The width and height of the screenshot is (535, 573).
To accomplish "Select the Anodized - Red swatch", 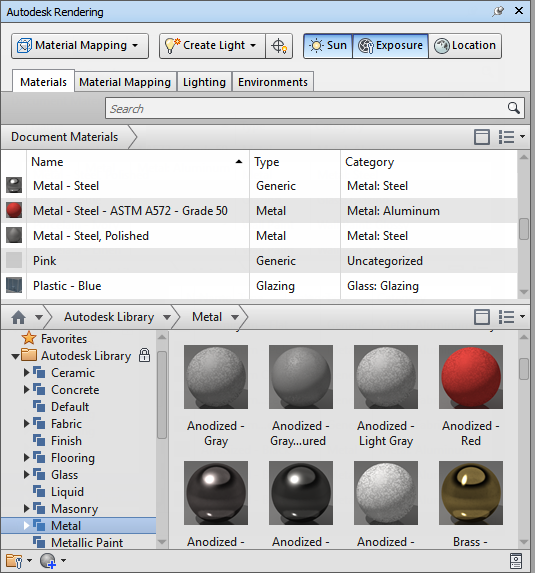I will pyautogui.click(x=471, y=396).
